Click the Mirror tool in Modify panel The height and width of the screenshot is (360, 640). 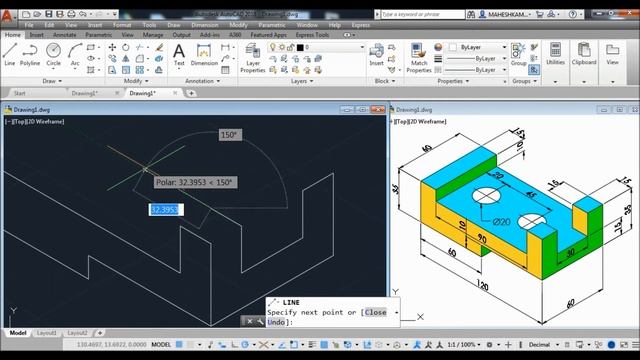(x=126, y=59)
